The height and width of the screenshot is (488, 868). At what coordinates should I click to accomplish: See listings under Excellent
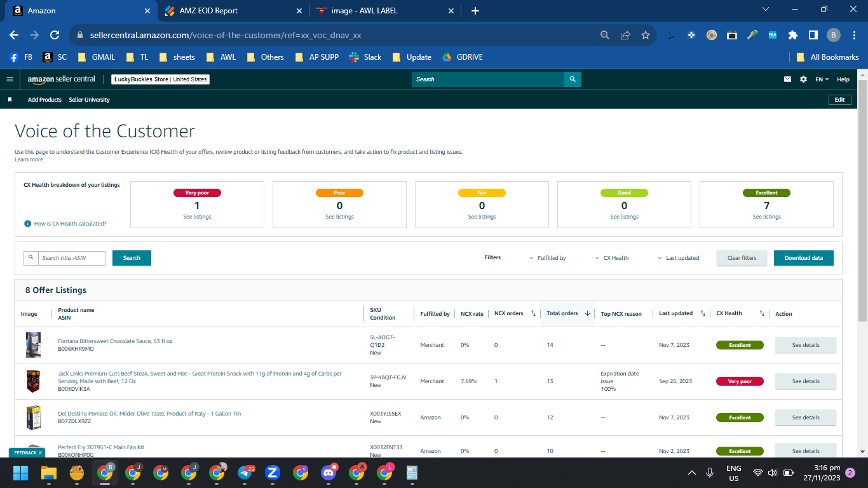pyautogui.click(x=766, y=217)
